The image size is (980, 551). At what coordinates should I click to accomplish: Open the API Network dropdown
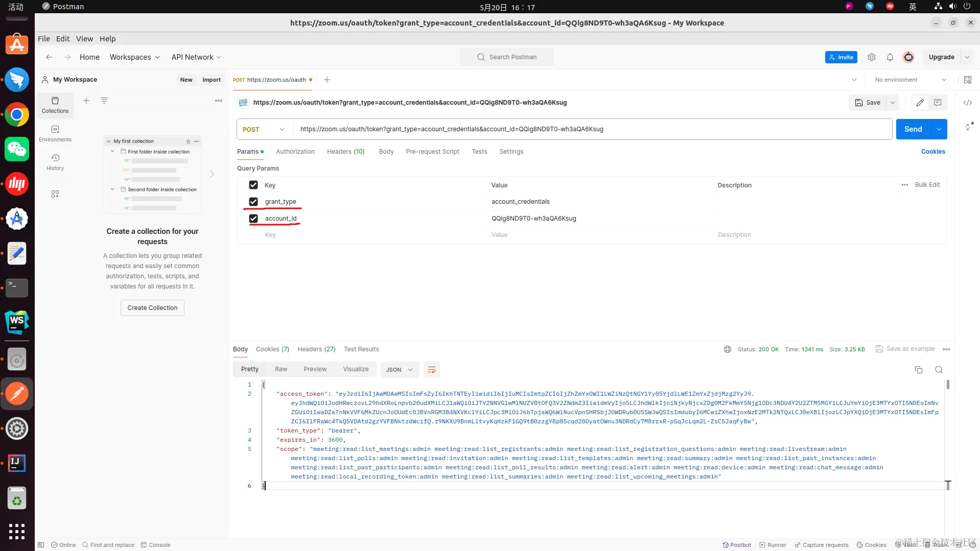click(x=196, y=57)
